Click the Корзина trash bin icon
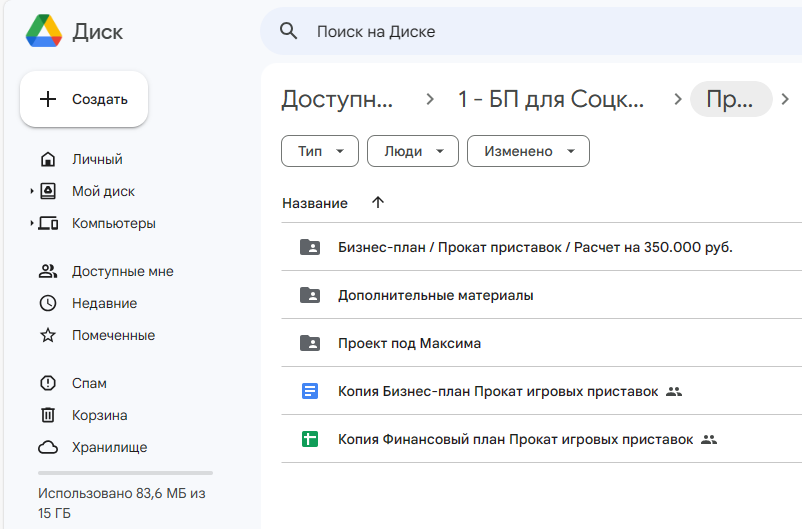 pos(48,415)
